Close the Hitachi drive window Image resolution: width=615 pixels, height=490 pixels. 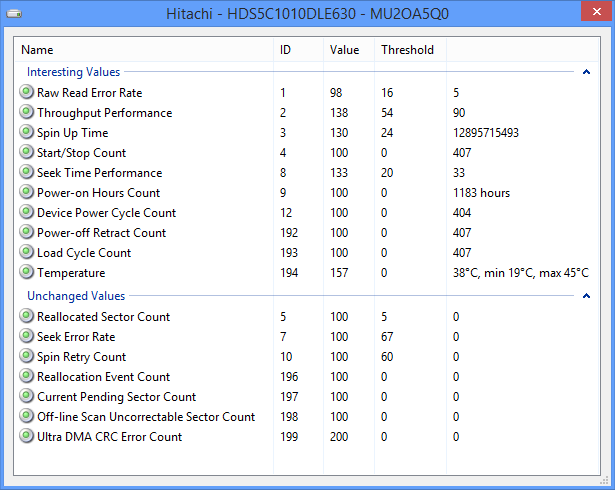pos(597,11)
